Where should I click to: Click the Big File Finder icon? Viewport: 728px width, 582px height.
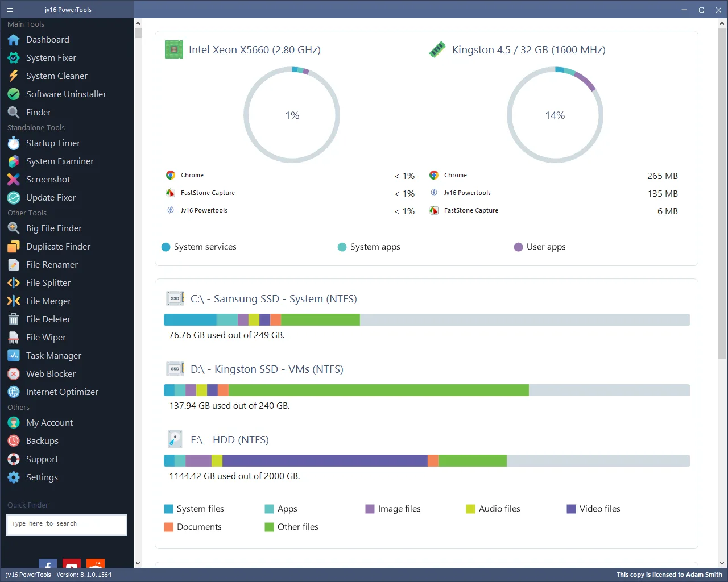pos(14,228)
